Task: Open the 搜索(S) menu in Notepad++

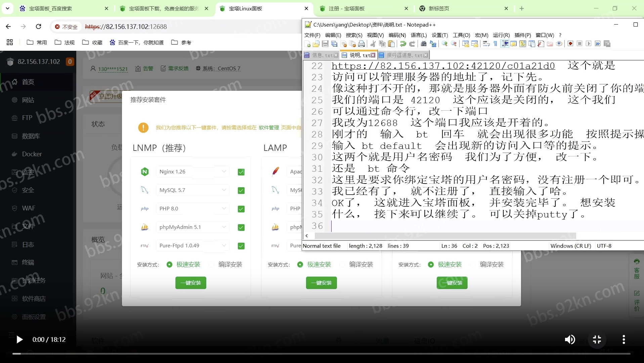Action: coord(354,35)
